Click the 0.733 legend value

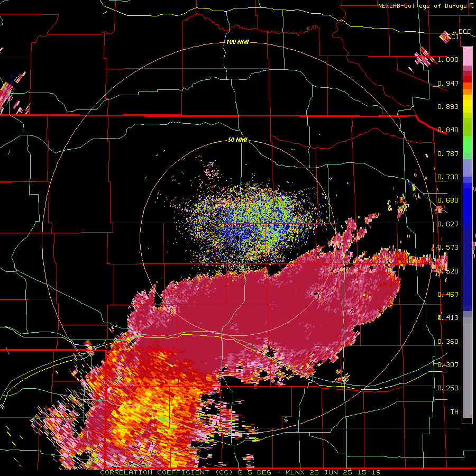(x=448, y=177)
